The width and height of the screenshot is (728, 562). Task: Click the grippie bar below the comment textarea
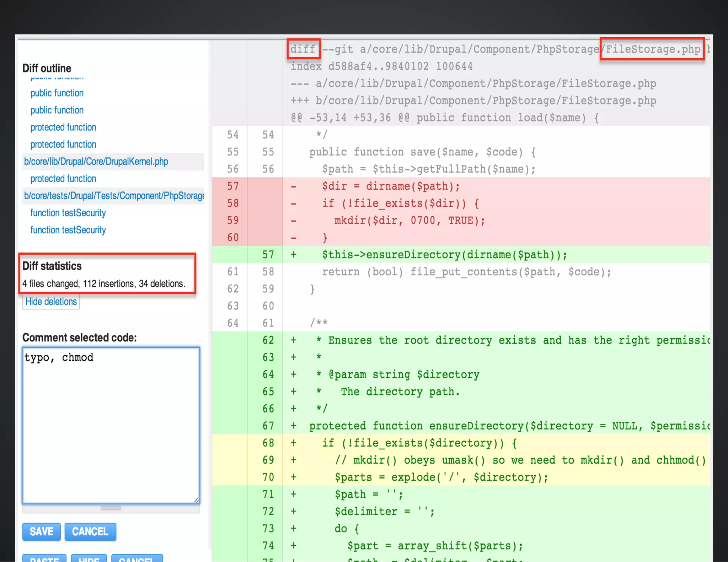tap(111, 508)
